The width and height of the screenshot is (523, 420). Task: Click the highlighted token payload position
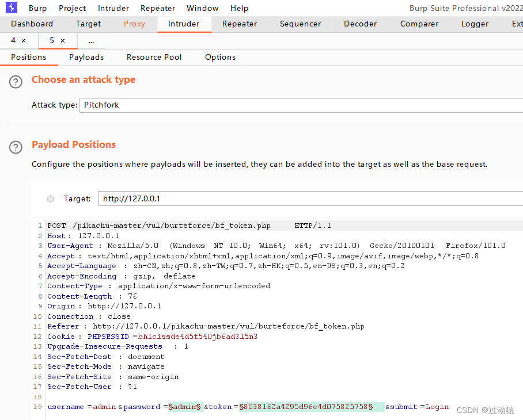[312, 407]
